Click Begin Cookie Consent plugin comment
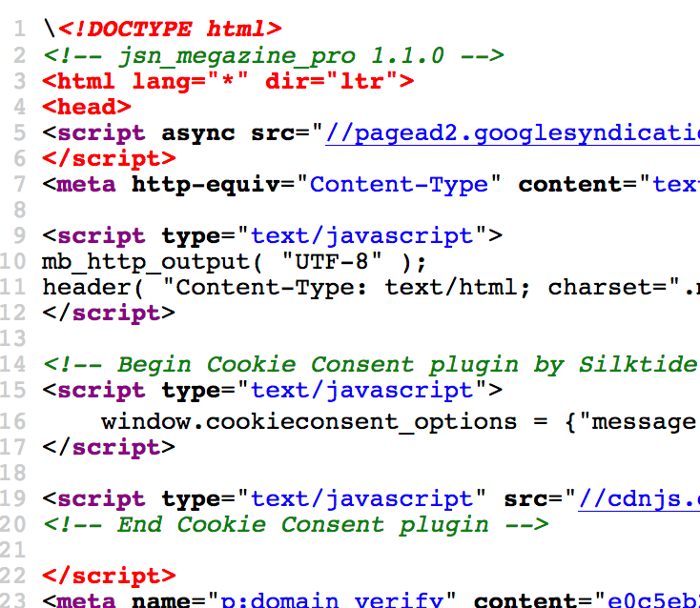This screenshot has height=608, width=700. click(x=371, y=365)
